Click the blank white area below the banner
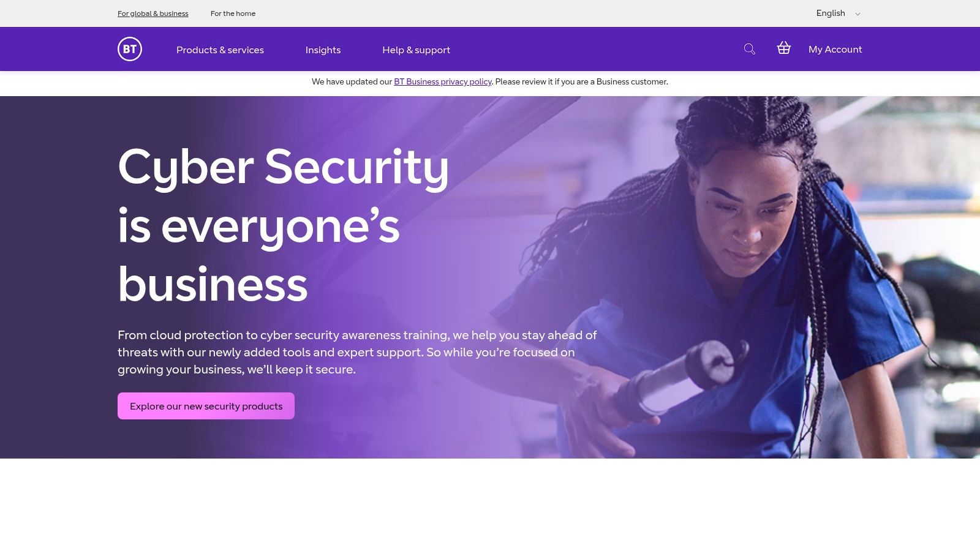980x551 pixels. (x=490, y=504)
